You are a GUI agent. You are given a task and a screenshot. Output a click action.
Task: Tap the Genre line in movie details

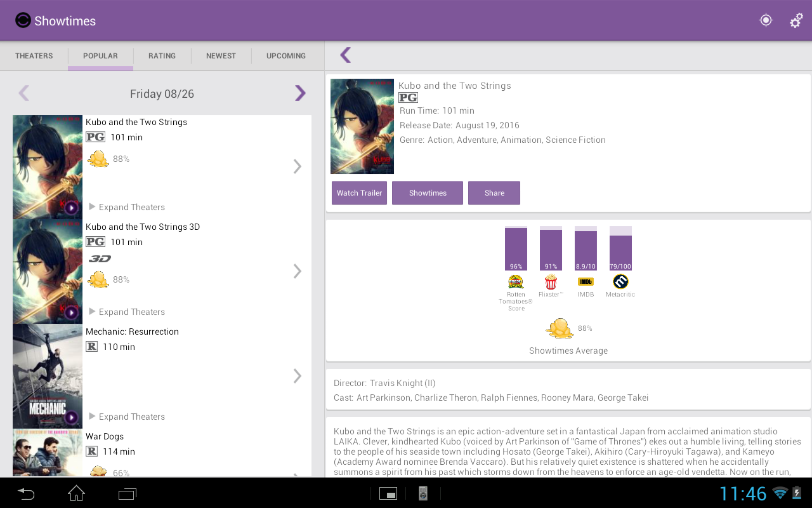tap(502, 140)
